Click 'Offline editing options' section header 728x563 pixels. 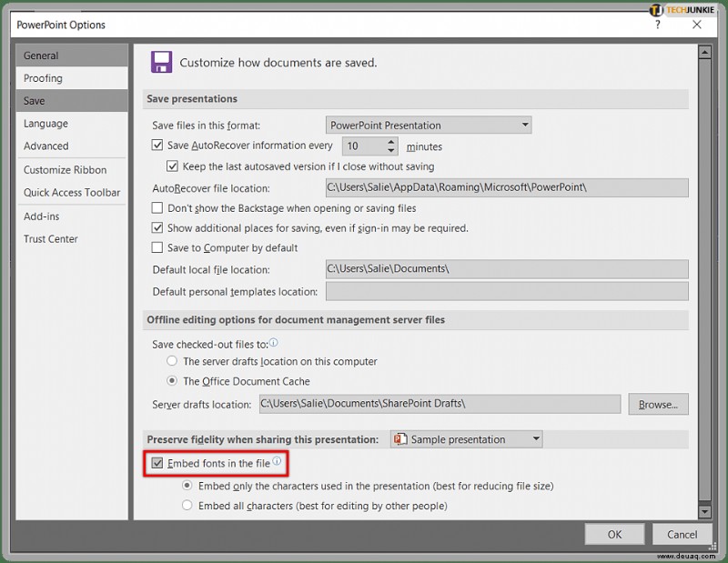tap(296, 320)
